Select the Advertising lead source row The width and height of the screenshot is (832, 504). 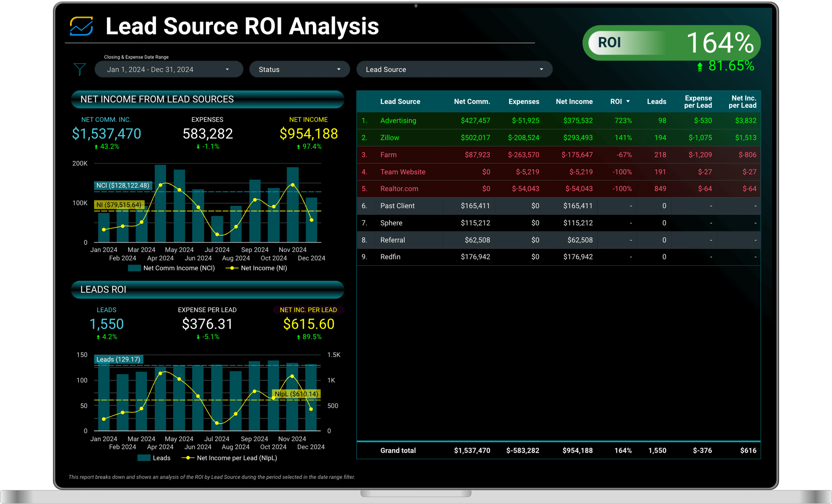[558, 120]
